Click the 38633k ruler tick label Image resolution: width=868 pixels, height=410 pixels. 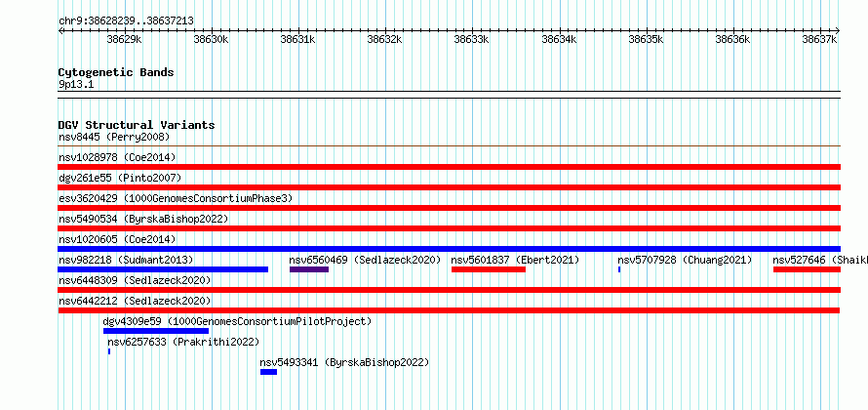point(472,39)
